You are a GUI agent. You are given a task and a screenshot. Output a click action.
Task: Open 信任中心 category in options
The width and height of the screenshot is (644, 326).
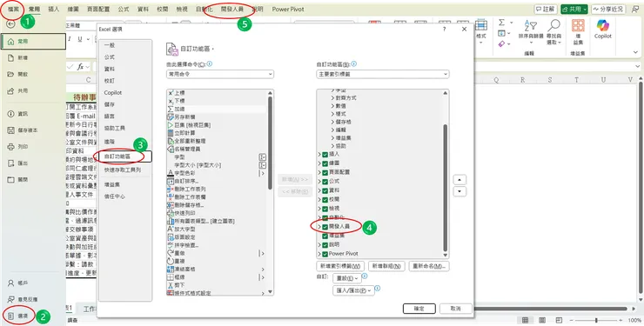point(126,196)
